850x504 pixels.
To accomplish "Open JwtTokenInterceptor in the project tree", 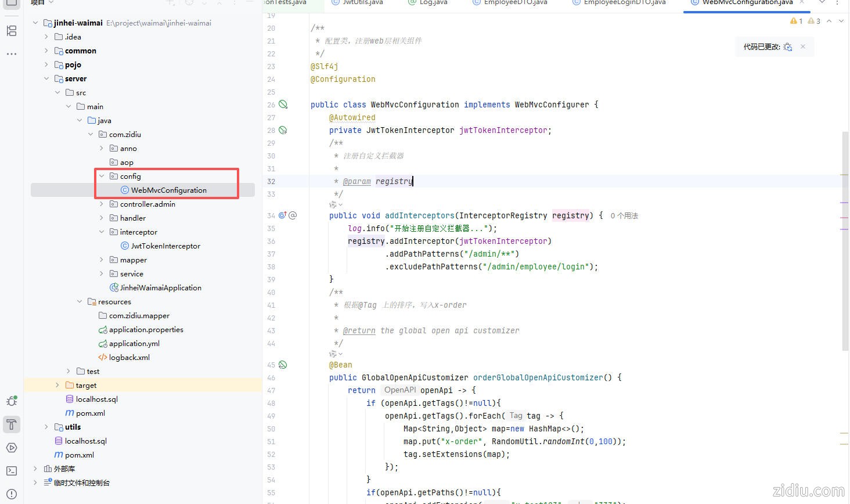I will 165,246.
